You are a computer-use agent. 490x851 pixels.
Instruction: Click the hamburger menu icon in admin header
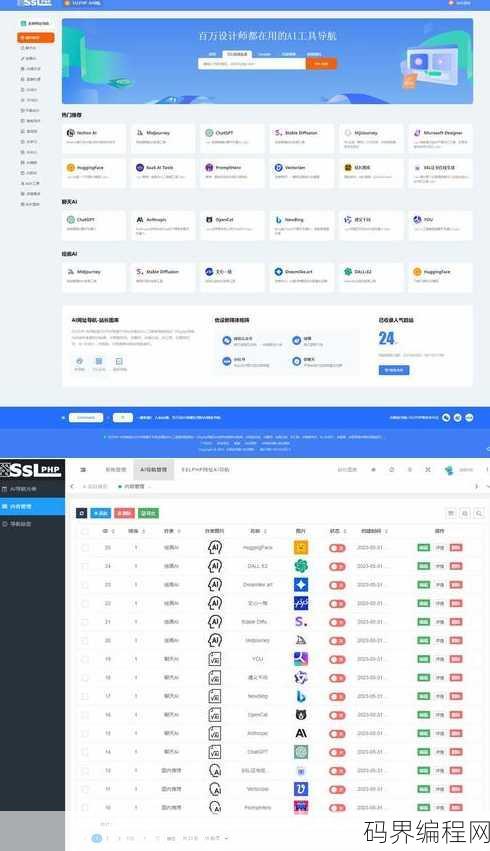pyautogui.click(x=83, y=469)
